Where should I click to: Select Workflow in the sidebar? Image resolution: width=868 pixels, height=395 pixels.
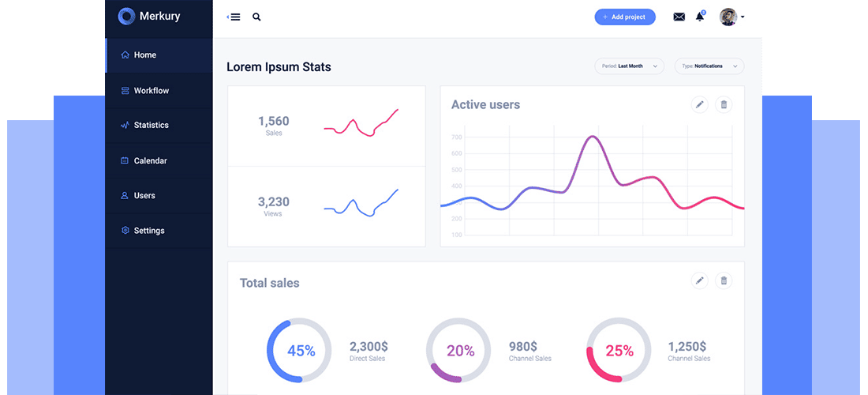coord(151,91)
